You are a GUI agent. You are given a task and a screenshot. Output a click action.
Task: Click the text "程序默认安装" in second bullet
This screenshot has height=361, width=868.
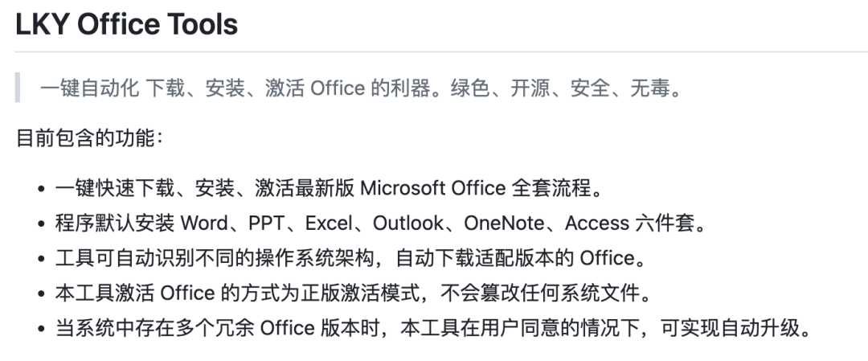114,224
